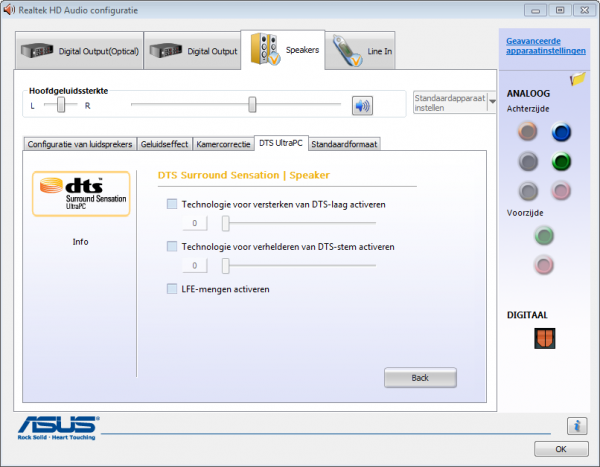Click the digital optical output jack icon

point(545,339)
